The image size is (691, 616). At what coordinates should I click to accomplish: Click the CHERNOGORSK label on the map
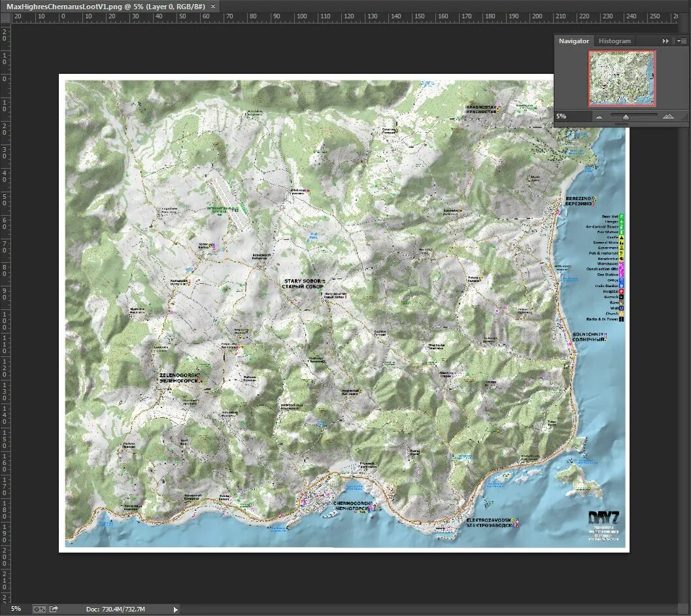tap(352, 503)
